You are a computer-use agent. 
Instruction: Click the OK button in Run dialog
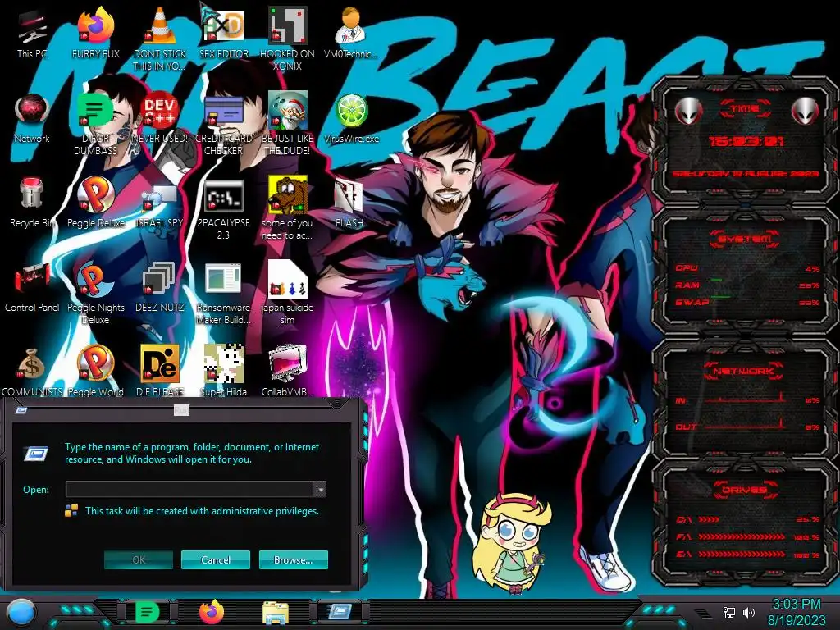(139, 559)
